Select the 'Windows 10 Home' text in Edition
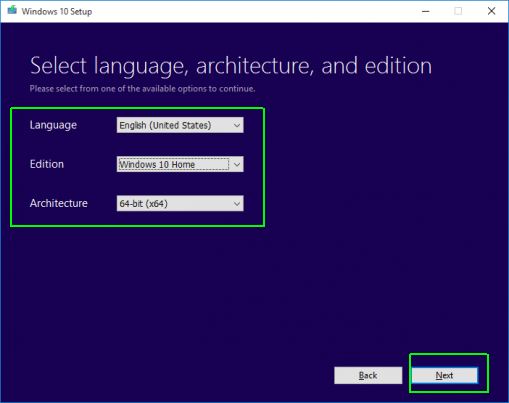The height and width of the screenshot is (403, 509). (x=157, y=164)
